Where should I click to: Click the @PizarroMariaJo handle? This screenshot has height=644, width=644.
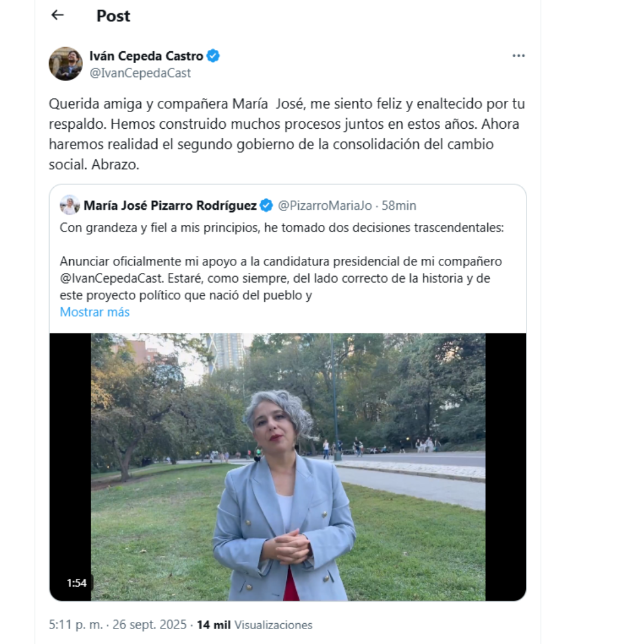tap(324, 206)
